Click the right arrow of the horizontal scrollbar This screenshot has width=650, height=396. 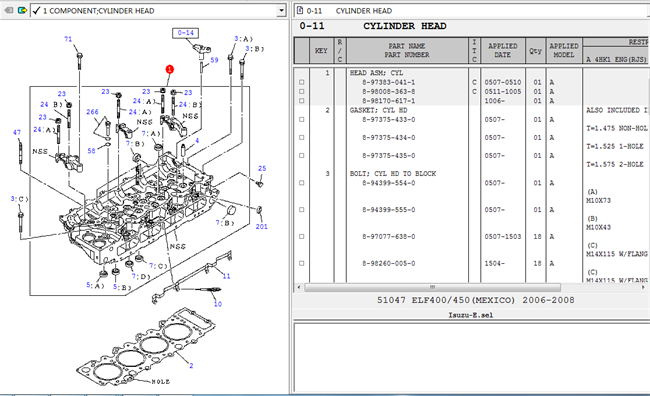[x=644, y=287]
